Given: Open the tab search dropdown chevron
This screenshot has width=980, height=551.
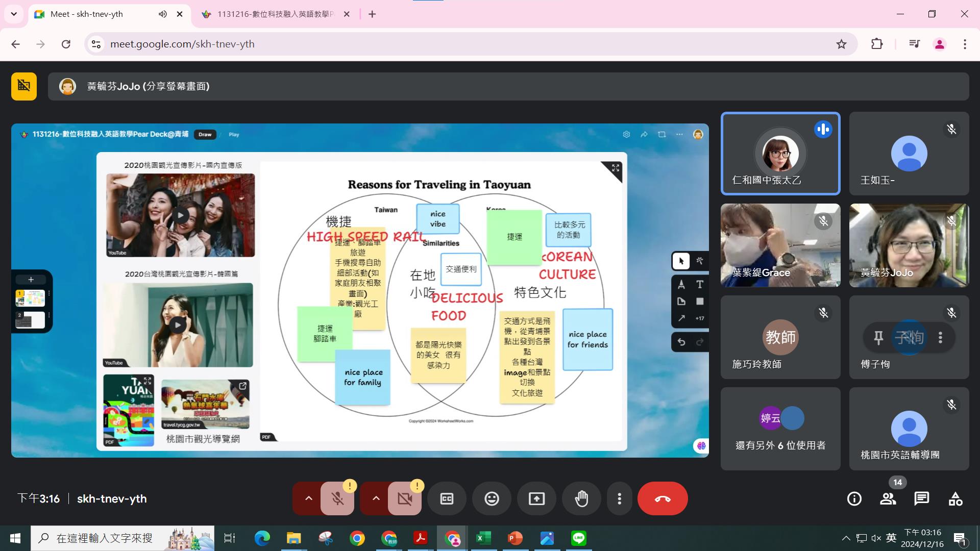Looking at the screenshot, I should point(14,14).
